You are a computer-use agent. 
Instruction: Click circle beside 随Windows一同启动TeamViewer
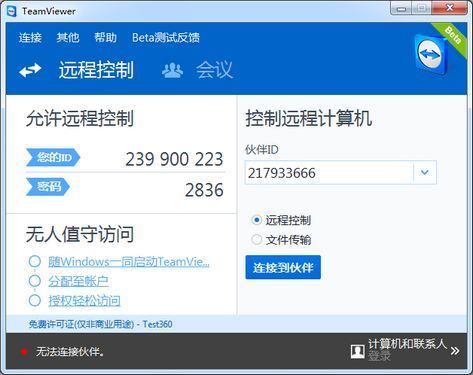coord(35,261)
